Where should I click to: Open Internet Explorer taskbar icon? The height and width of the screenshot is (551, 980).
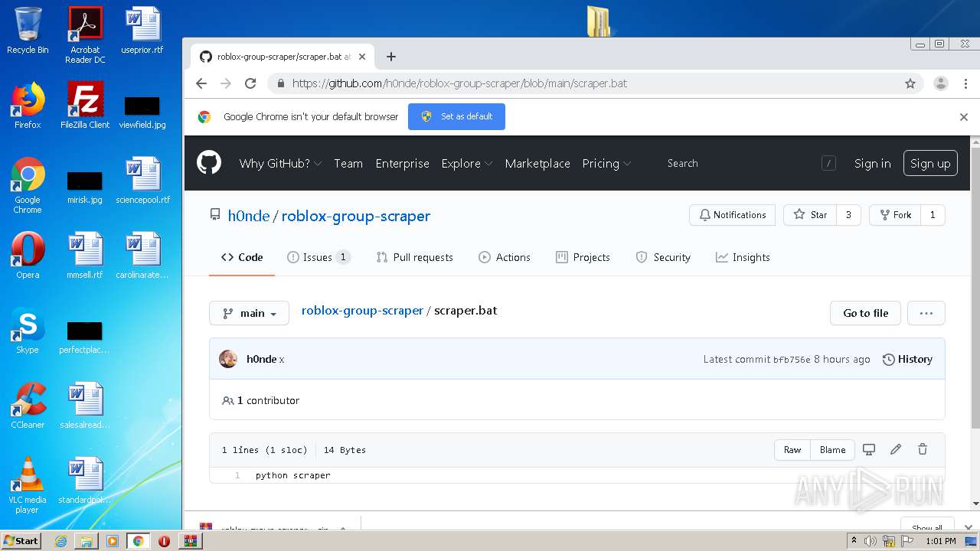pyautogui.click(x=60, y=541)
